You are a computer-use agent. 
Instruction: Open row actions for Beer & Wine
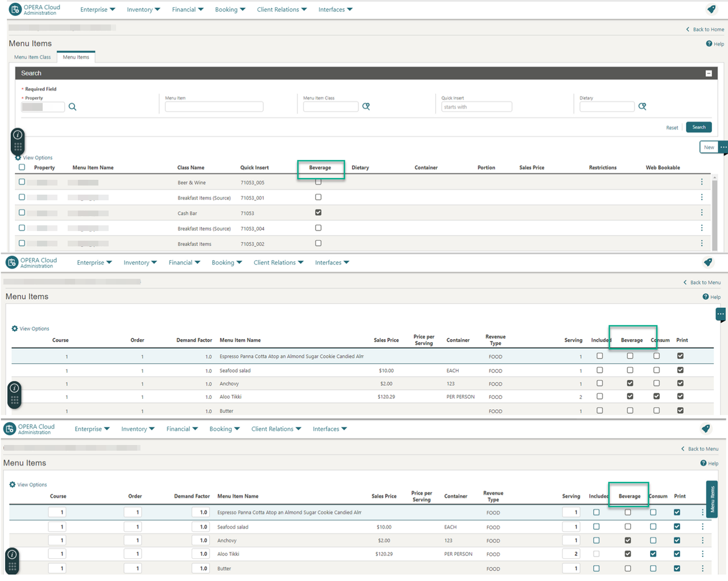[702, 182]
